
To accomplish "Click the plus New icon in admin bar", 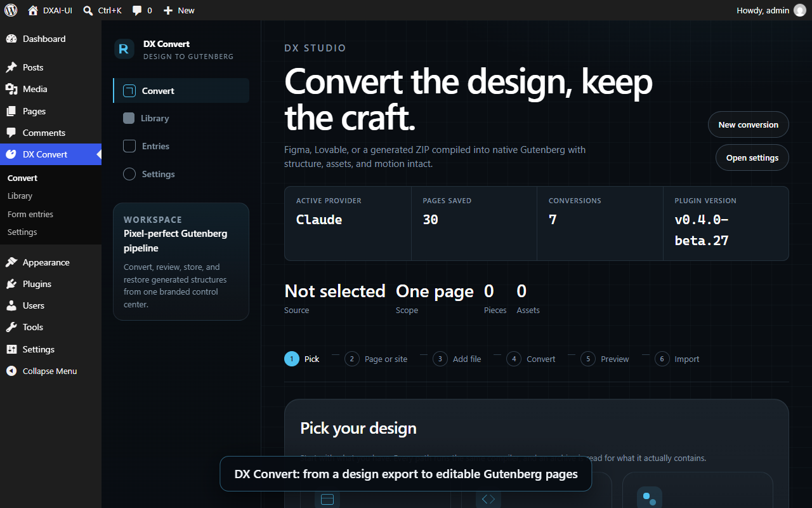I will [x=168, y=10].
